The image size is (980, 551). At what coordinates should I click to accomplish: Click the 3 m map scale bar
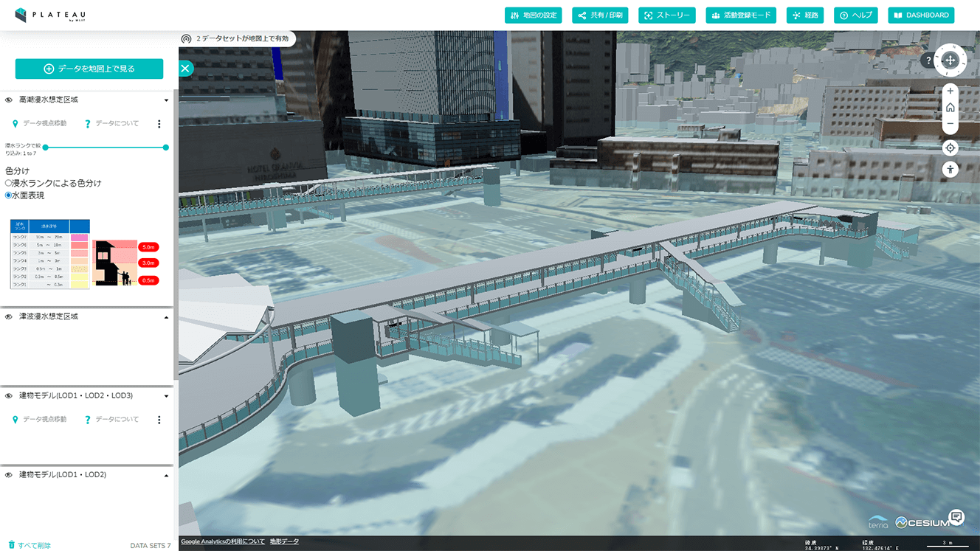(x=948, y=544)
